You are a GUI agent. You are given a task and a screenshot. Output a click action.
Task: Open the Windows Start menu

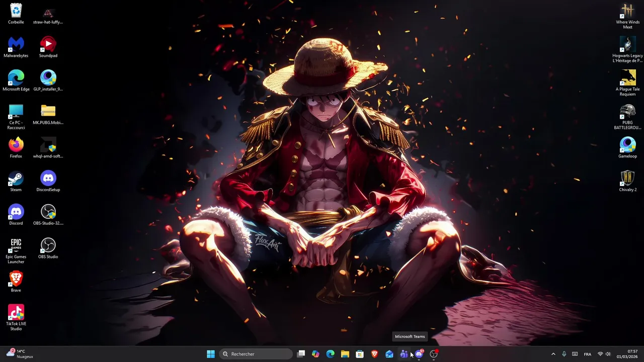tap(211, 354)
